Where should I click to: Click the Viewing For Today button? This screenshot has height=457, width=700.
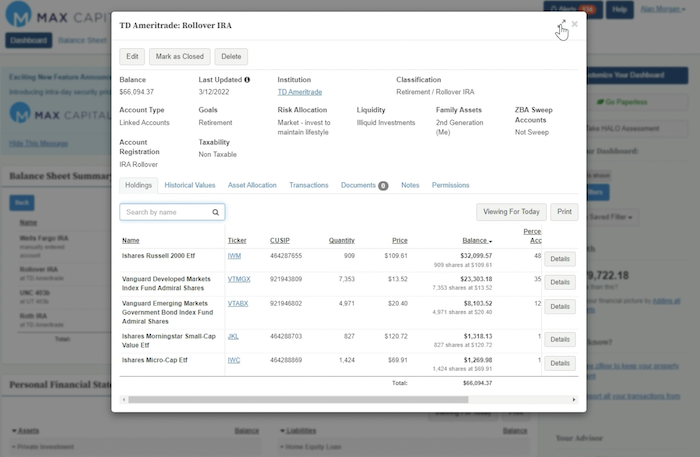coord(511,212)
